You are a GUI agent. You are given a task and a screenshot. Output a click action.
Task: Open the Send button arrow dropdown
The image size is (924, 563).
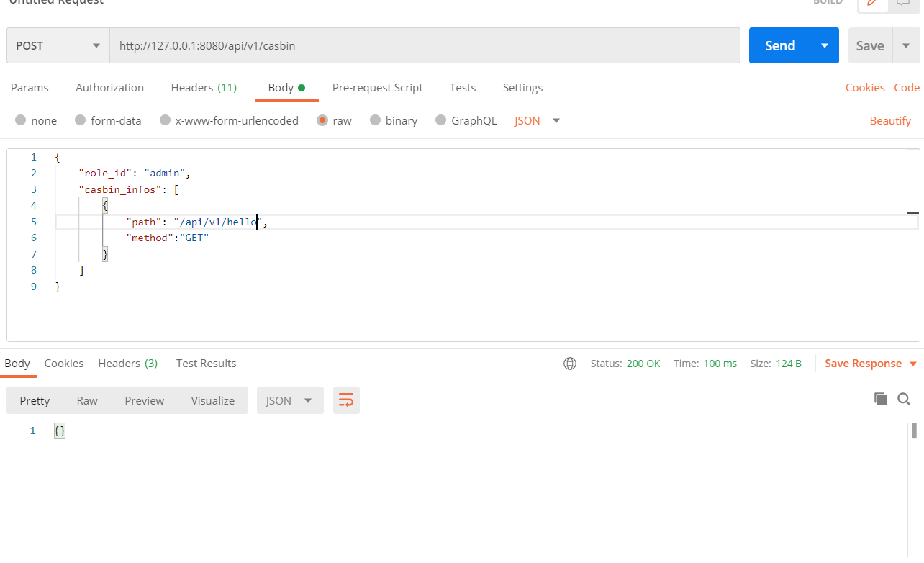(825, 45)
